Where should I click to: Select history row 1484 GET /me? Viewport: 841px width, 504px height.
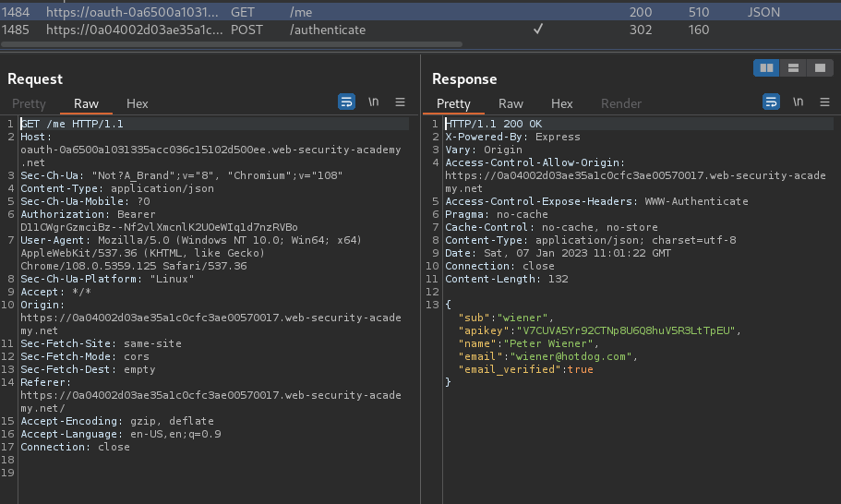(421, 12)
